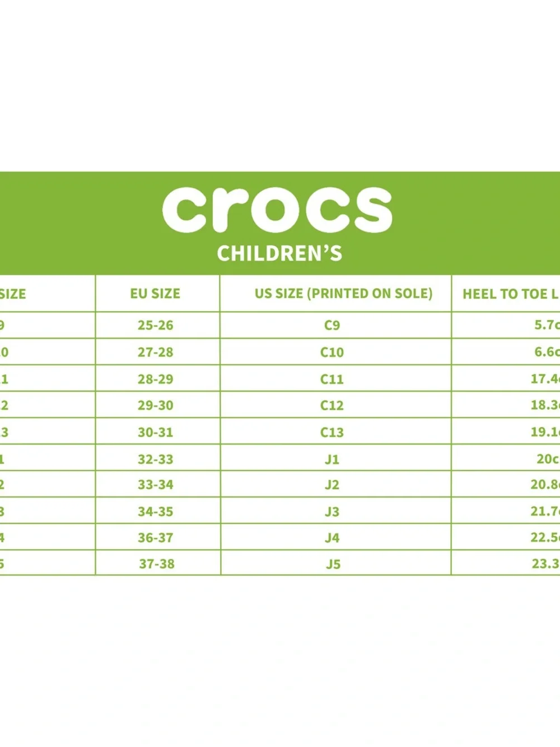Select the 30-31 EU size cell

[156, 432]
